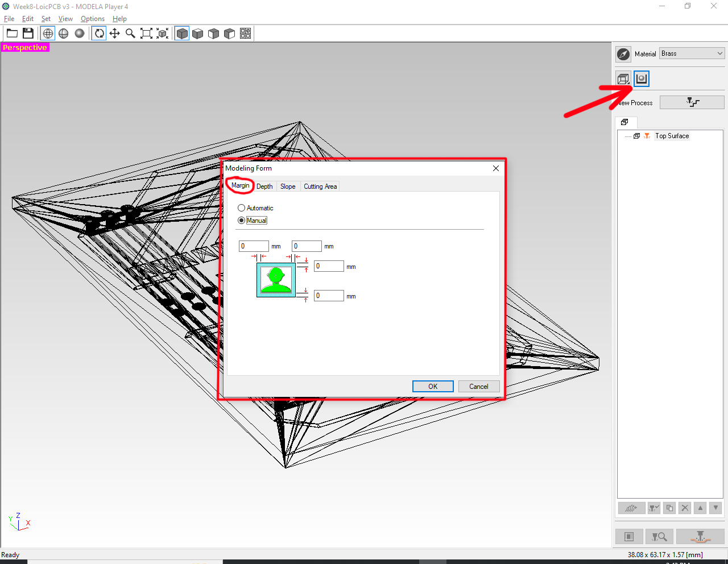Click the cutter checkmark enable-process icon
This screenshot has height=564, width=728.
pyautogui.click(x=654, y=508)
